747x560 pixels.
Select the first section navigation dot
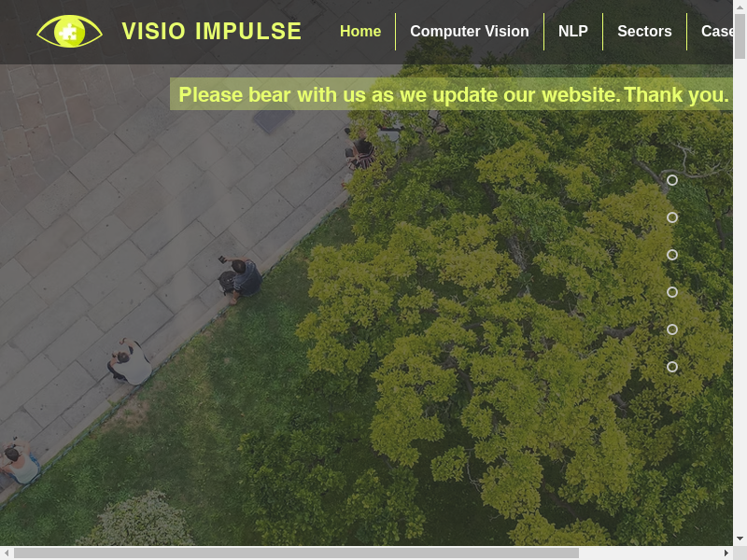point(672,180)
